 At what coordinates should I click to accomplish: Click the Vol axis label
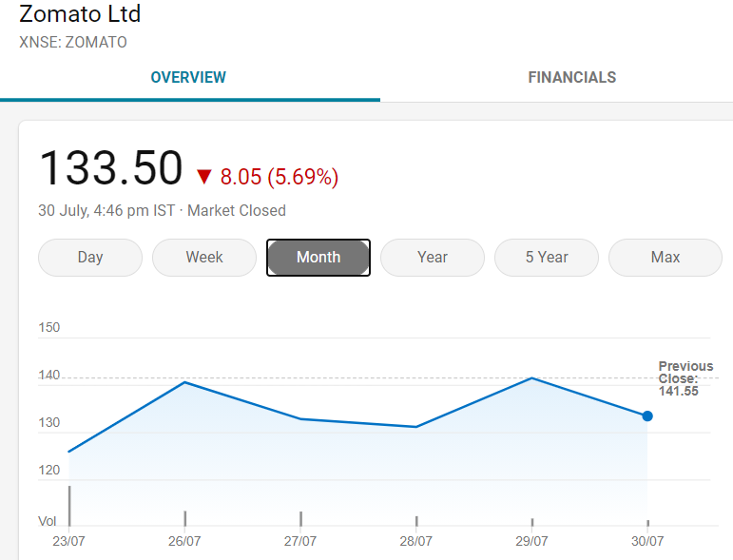(48, 521)
